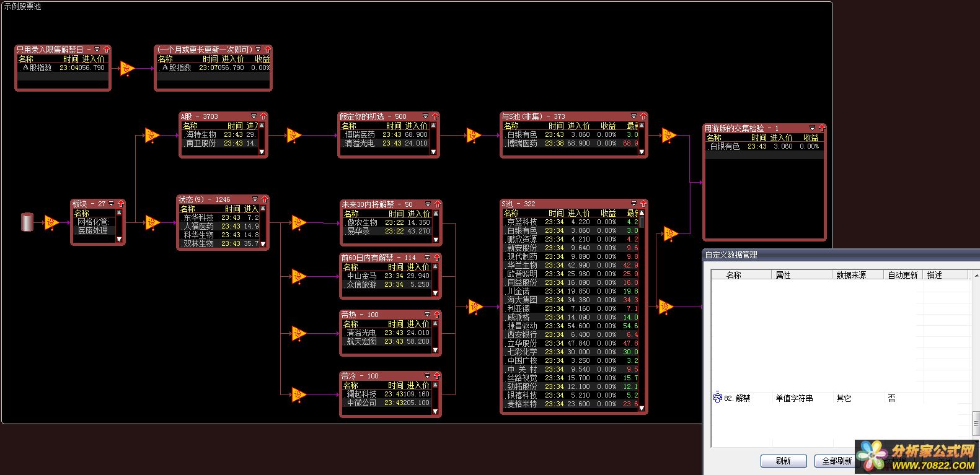Click the 刷新 button
This screenshot has width=980, height=475.
784,461
